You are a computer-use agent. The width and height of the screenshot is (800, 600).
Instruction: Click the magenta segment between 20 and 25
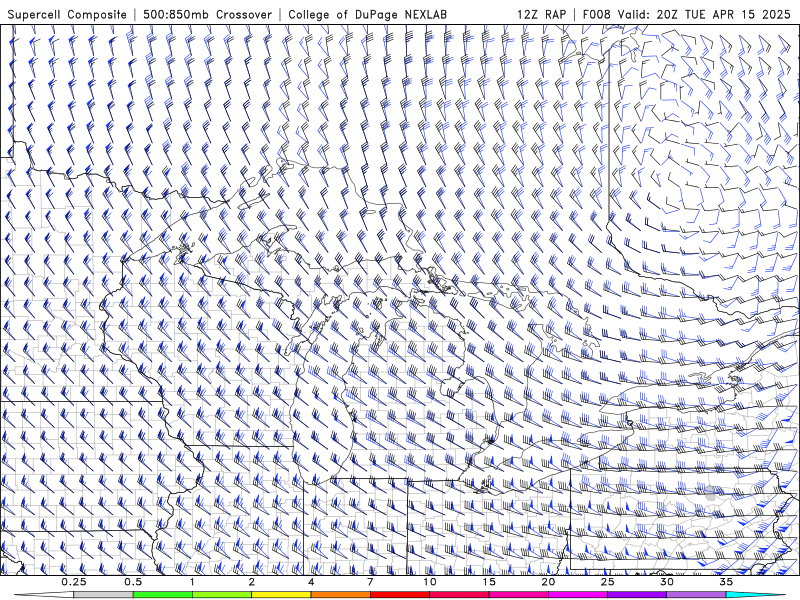[x=578, y=595]
